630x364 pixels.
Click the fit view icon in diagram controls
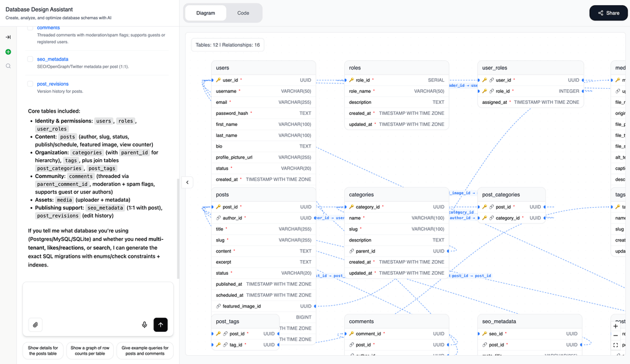click(615, 345)
